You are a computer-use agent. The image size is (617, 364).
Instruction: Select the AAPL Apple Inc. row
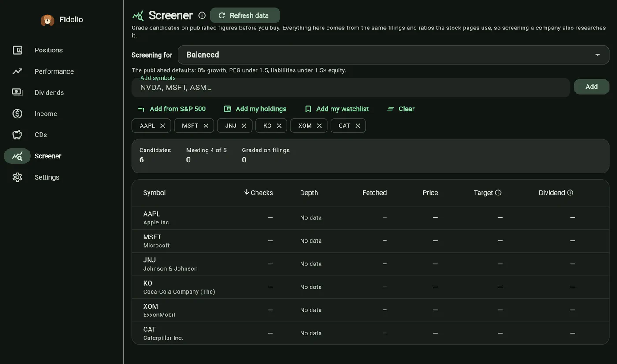370,218
